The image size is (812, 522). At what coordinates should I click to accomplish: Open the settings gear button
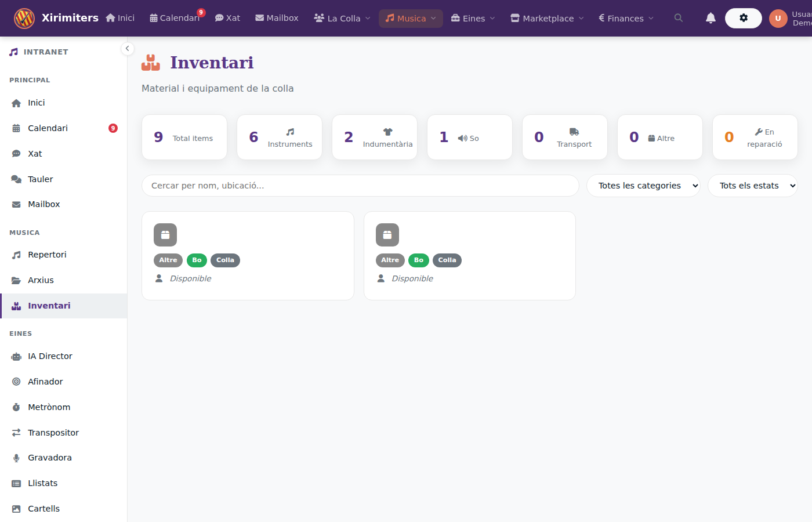click(743, 18)
